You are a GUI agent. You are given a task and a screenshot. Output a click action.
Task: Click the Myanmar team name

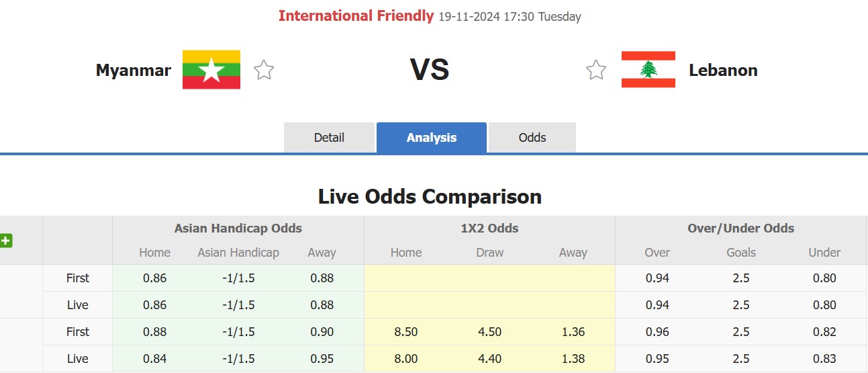134,70
